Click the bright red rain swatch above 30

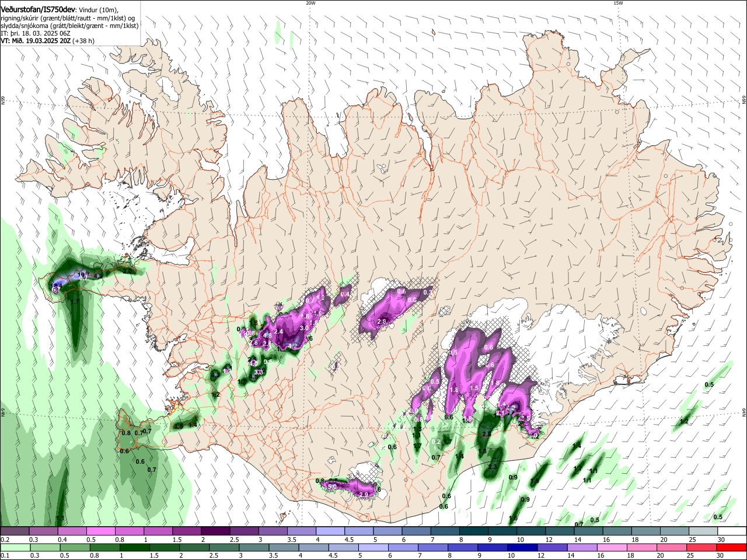pos(731,547)
